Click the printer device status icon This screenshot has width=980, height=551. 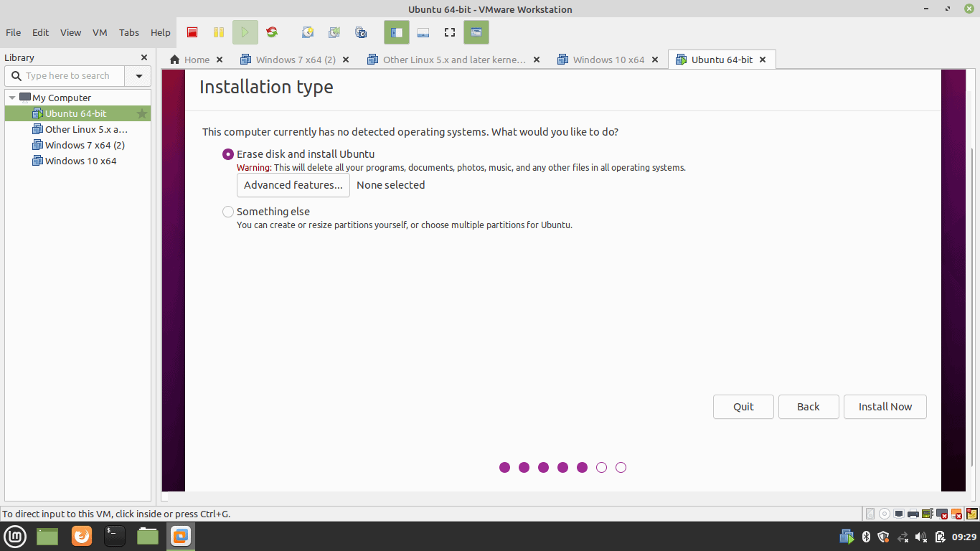coord(913,514)
